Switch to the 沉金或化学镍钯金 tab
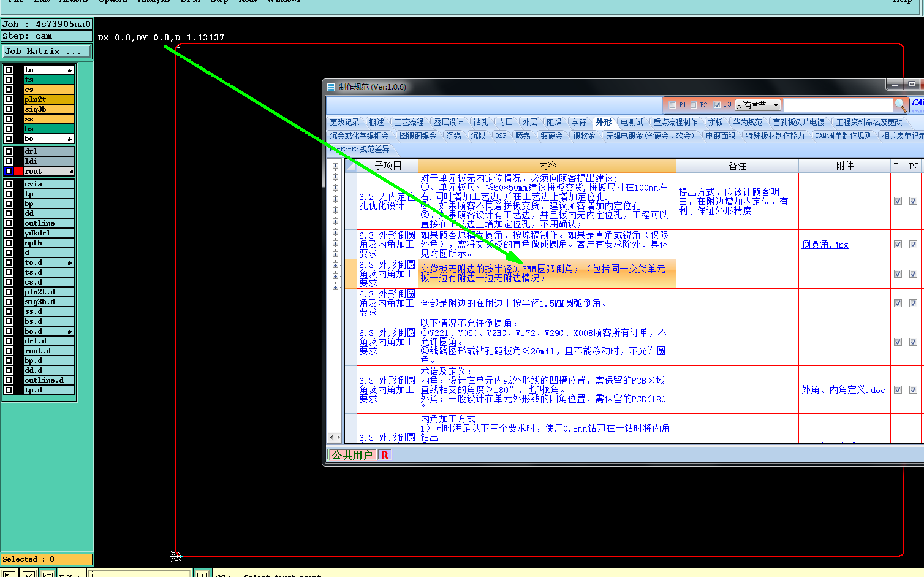This screenshot has width=924, height=577. 359,136
